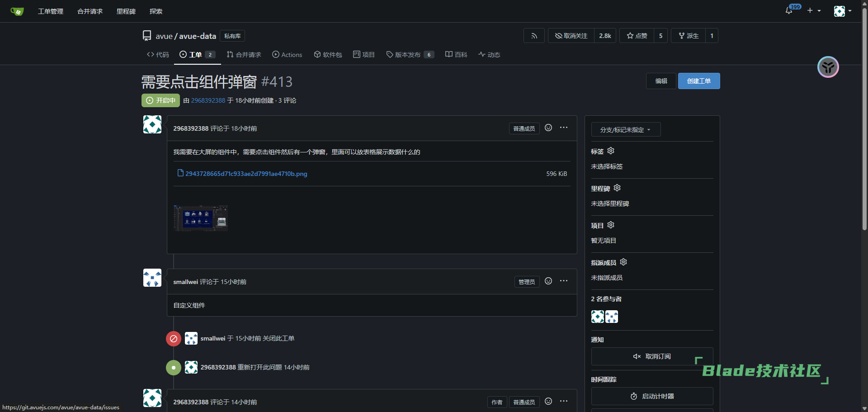This screenshot has width=868, height=412.
Task: Switch to the Actions tab
Action: coord(287,55)
